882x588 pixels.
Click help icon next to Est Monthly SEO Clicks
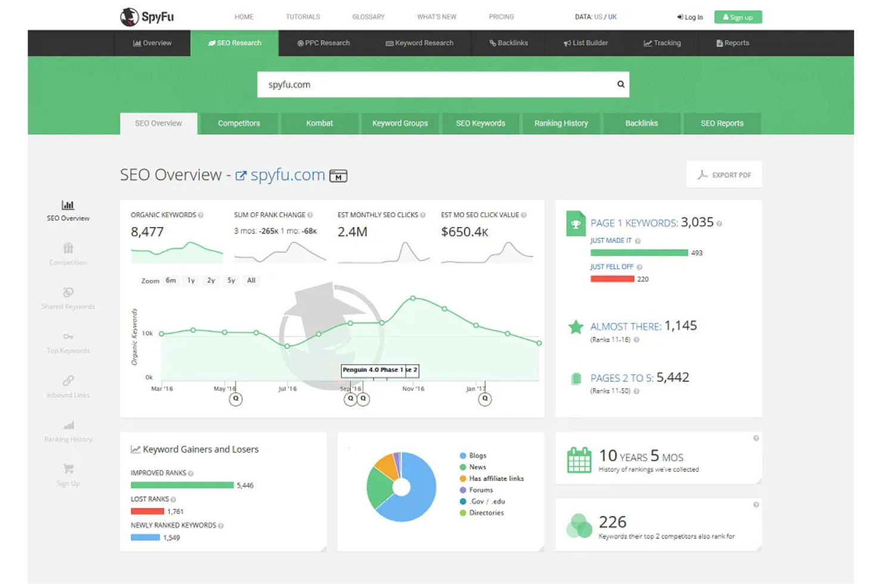pos(423,215)
